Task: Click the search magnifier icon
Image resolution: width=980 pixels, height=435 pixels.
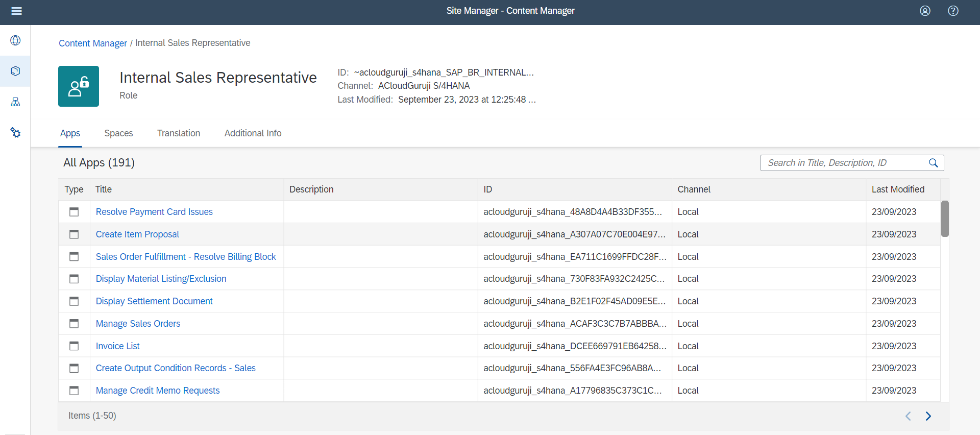Action: coord(933,163)
